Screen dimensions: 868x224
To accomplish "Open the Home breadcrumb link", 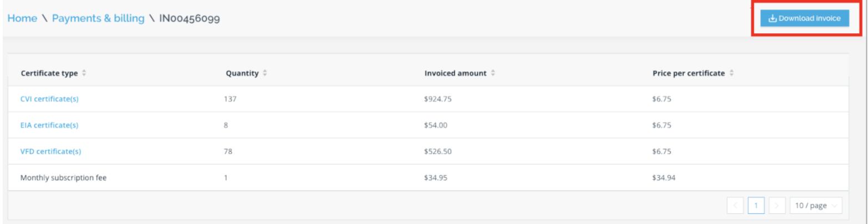I will [x=22, y=18].
